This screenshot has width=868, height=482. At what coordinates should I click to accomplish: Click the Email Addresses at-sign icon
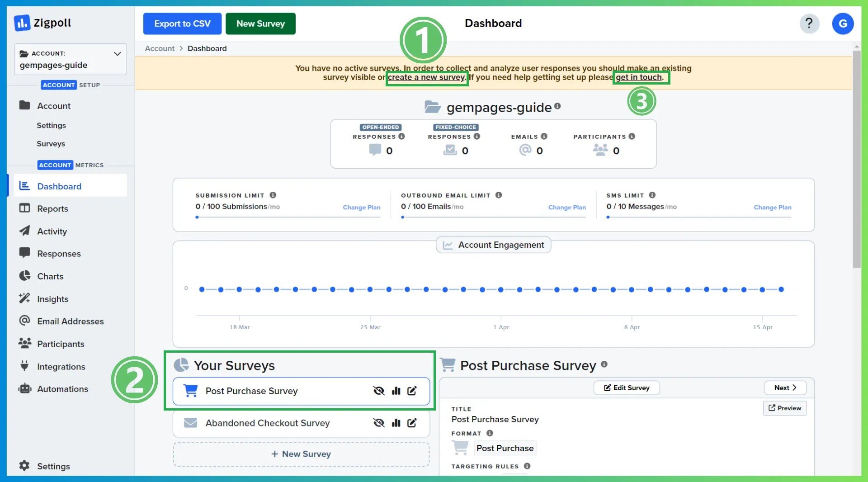click(x=24, y=321)
